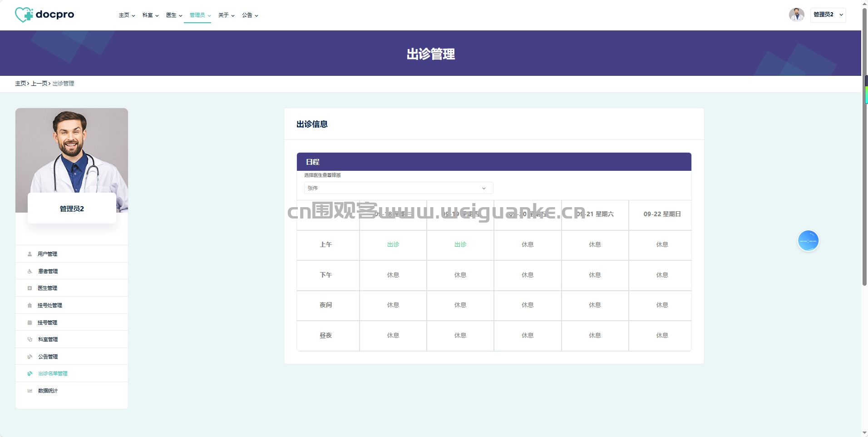Screen dimensions: 868x437
Task: Click the 选择医生查看排班 label
Action: click(322, 175)
